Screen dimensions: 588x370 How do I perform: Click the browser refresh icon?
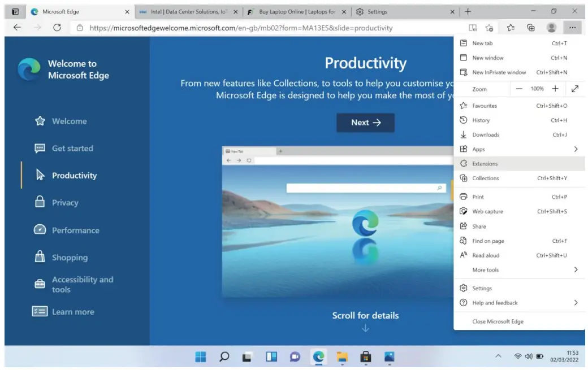[x=57, y=28]
